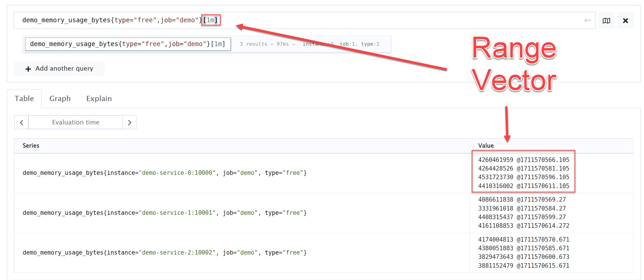Viewport: 644px width, 280px height.
Task: Remove the query panel with the X icon
Action: click(x=625, y=20)
